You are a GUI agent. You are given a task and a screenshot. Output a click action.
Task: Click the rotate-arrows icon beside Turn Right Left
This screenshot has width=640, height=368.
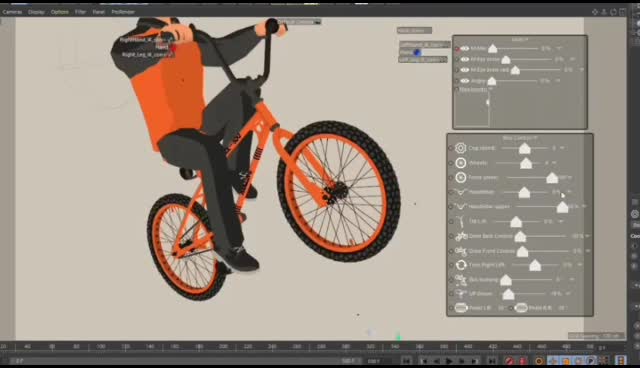click(x=461, y=265)
